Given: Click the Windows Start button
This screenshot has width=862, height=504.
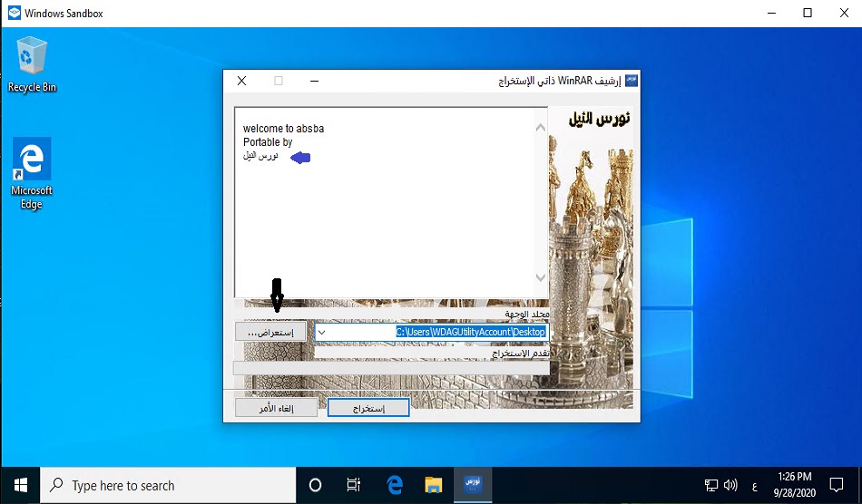Looking at the screenshot, I should tap(20, 485).
